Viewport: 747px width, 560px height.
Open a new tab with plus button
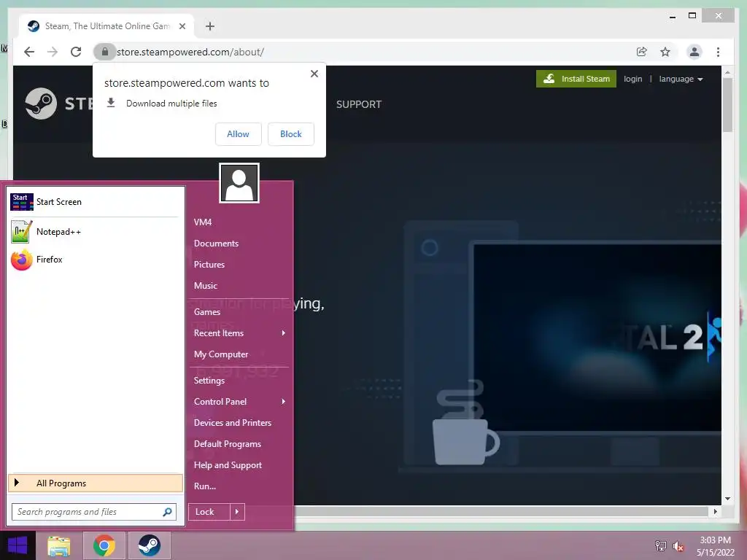point(209,26)
